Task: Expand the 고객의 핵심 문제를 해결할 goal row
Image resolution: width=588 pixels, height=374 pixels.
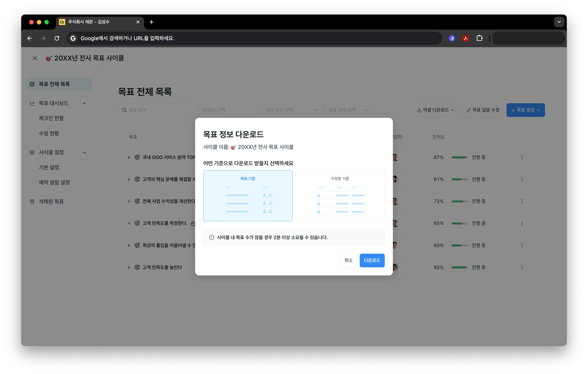Action: click(129, 179)
